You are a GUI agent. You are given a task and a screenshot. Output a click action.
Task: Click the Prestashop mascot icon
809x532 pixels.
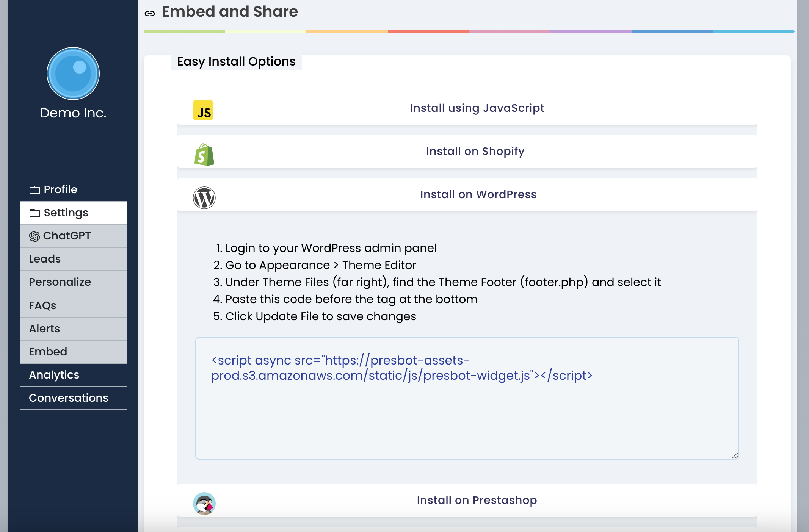pos(204,503)
